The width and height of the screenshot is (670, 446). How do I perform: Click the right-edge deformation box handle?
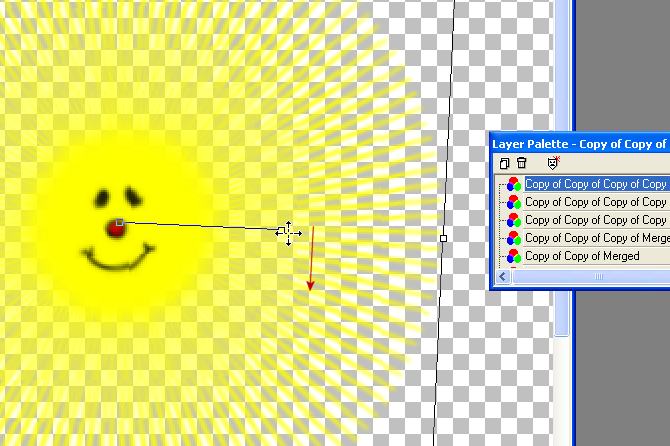[x=444, y=238]
